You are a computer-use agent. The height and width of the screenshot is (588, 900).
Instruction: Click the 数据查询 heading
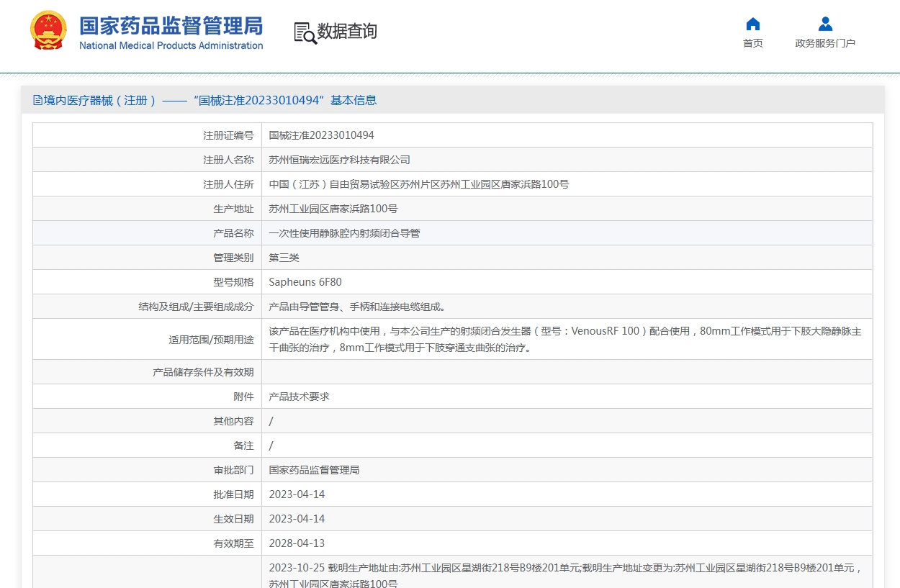click(x=347, y=32)
